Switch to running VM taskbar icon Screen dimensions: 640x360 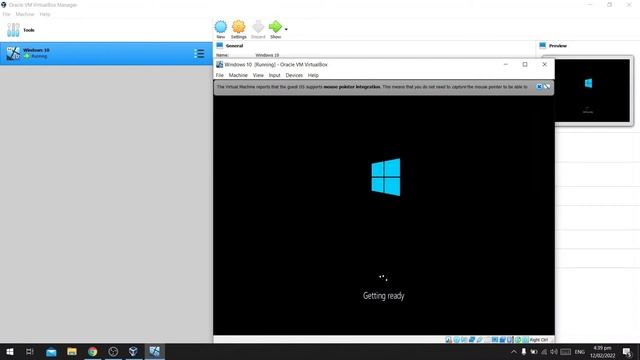tap(154, 351)
